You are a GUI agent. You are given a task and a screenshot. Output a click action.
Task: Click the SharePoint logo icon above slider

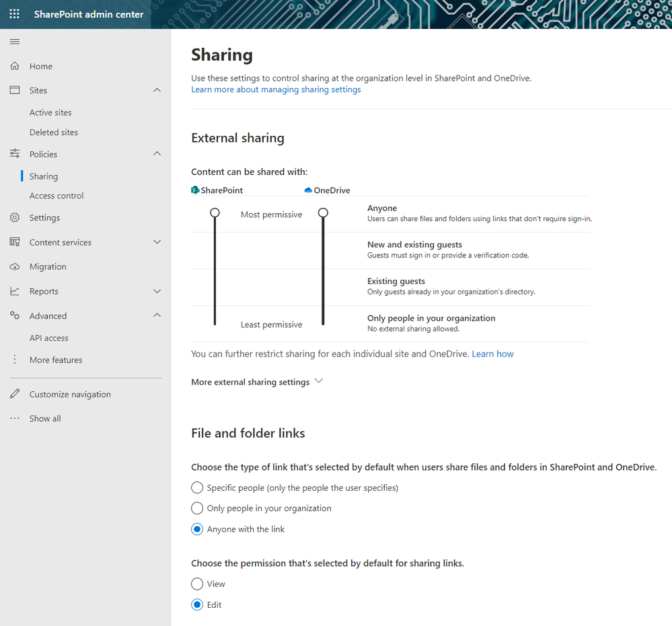(195, 190)
